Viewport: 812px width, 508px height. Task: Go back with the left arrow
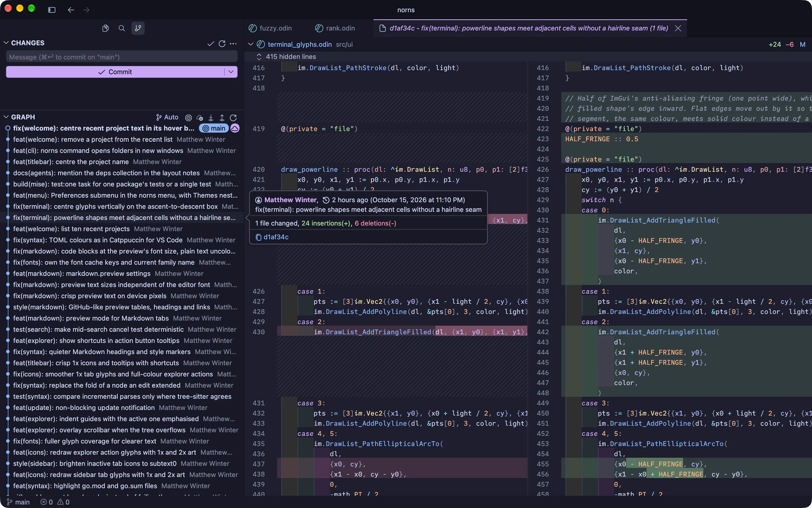71,10
